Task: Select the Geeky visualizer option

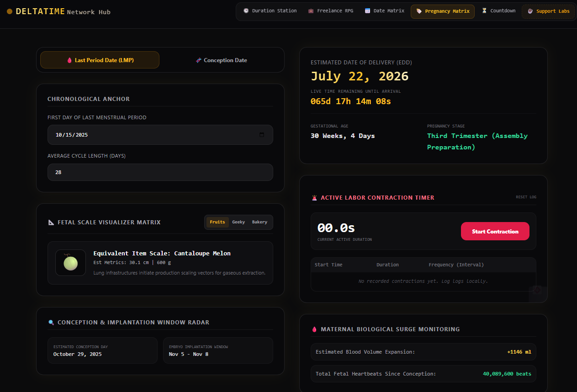Action: [x=238, y=222]
